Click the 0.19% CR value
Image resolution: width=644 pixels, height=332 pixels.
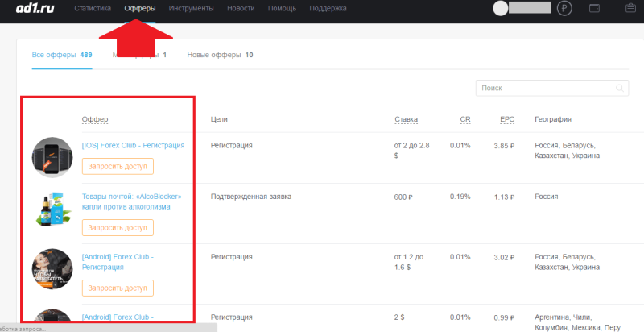pos(460,197)
